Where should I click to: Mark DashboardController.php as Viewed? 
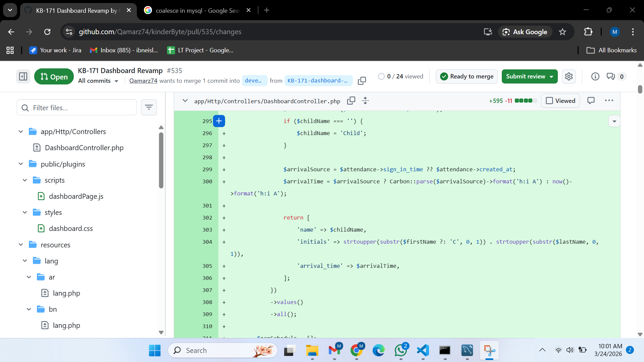[x=560, y=101]
